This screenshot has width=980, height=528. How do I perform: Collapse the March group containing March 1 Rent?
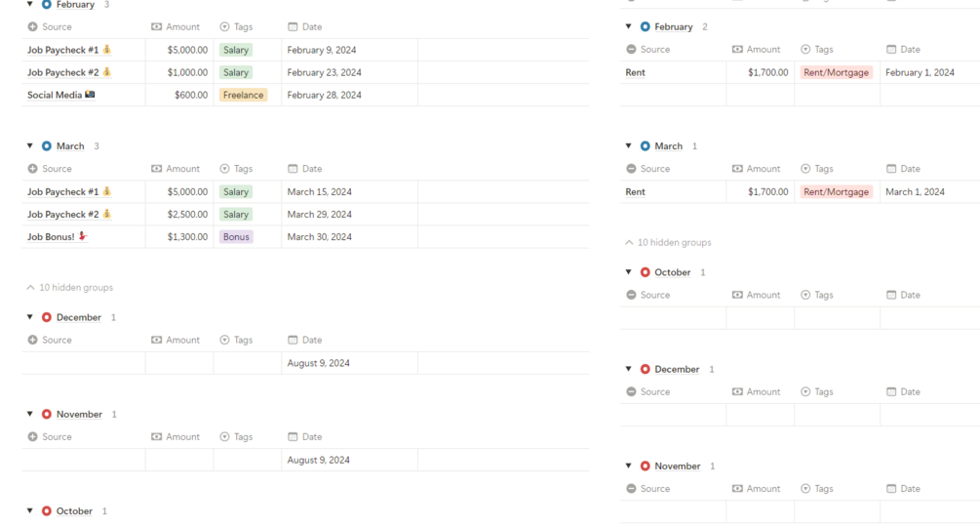click(x=629, y=146)
